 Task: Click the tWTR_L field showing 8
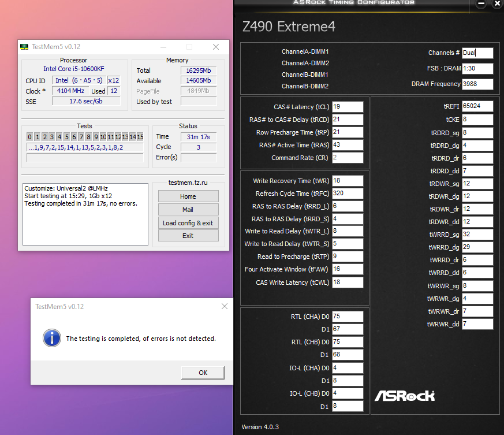(348, 231)
